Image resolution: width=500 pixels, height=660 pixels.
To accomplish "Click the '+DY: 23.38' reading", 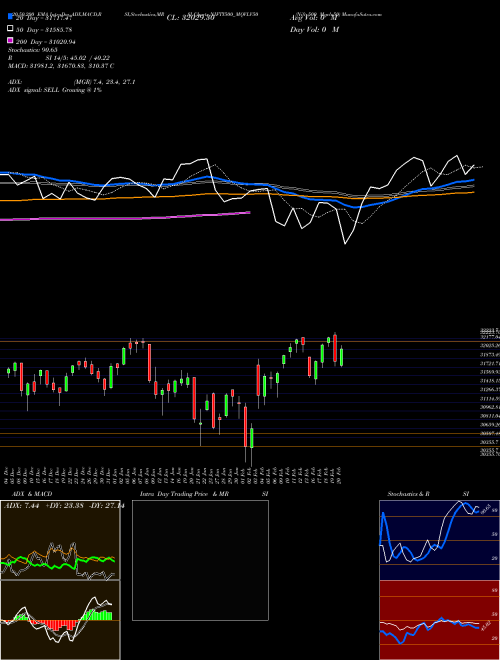I will click(x=64, y=506).
